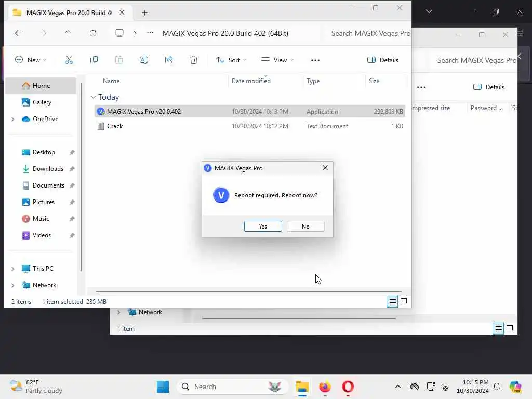Select This PC in the navigation pane

(x=43, y=269)
